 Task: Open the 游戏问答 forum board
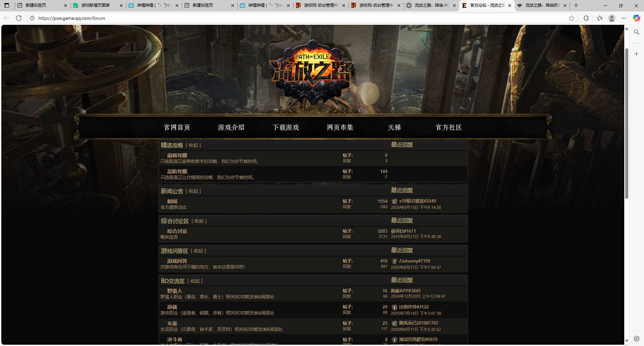(177, 261)
